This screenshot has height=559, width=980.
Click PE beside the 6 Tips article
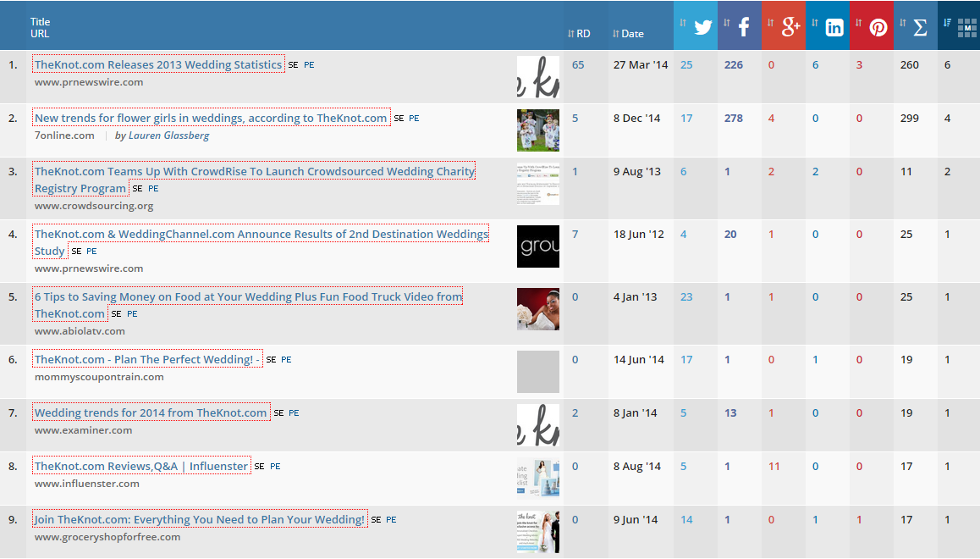pos(133,314)
